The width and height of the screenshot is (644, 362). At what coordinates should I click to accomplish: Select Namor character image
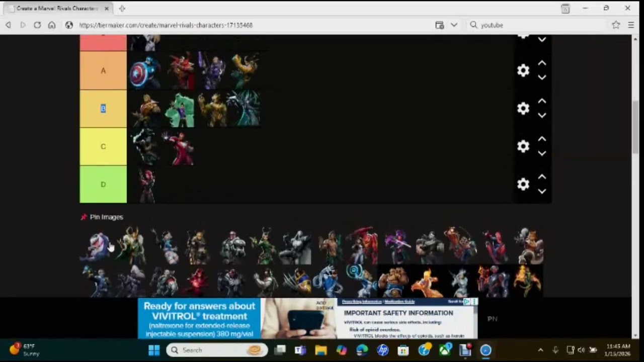329,246
